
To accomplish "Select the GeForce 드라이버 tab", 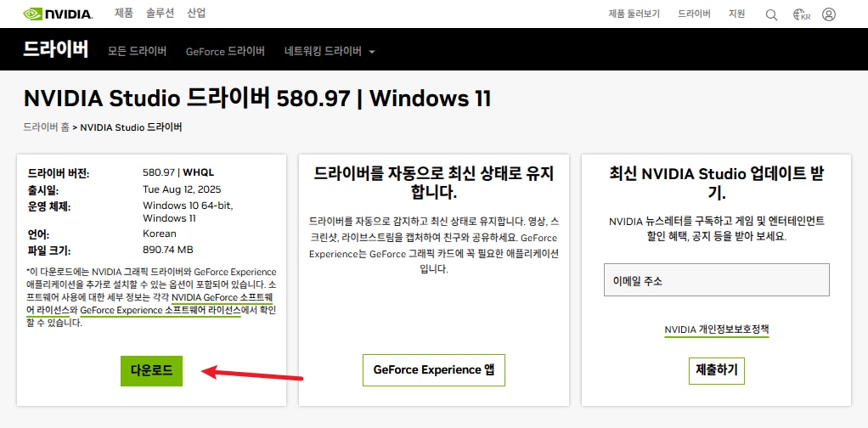I will [225, 51].
